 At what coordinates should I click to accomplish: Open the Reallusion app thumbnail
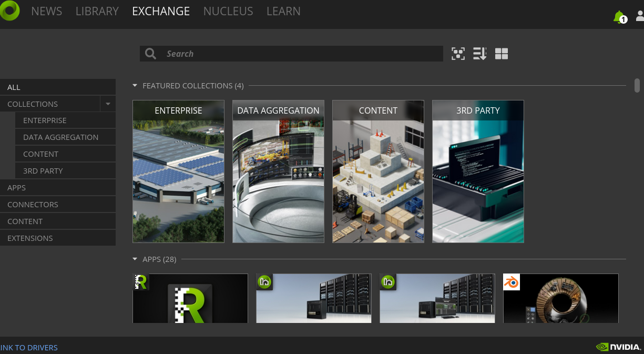click(x=190, y=298)
